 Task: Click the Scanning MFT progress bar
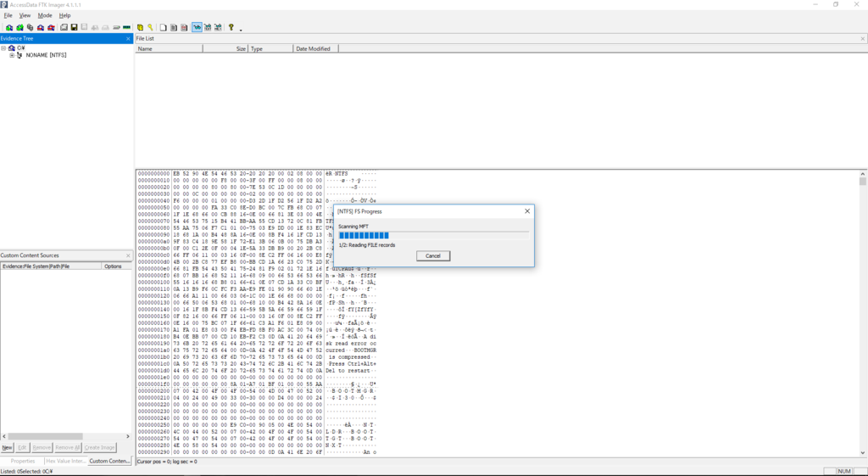coord(433,236)
